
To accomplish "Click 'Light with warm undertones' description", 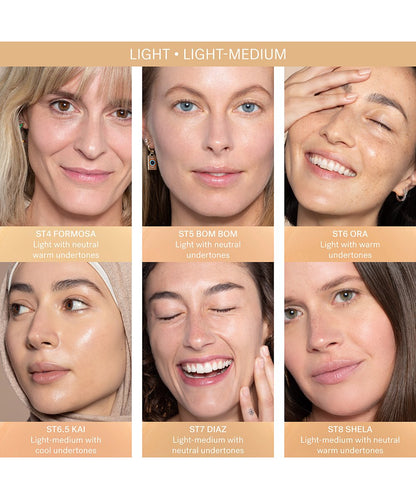I will [350, 250].
